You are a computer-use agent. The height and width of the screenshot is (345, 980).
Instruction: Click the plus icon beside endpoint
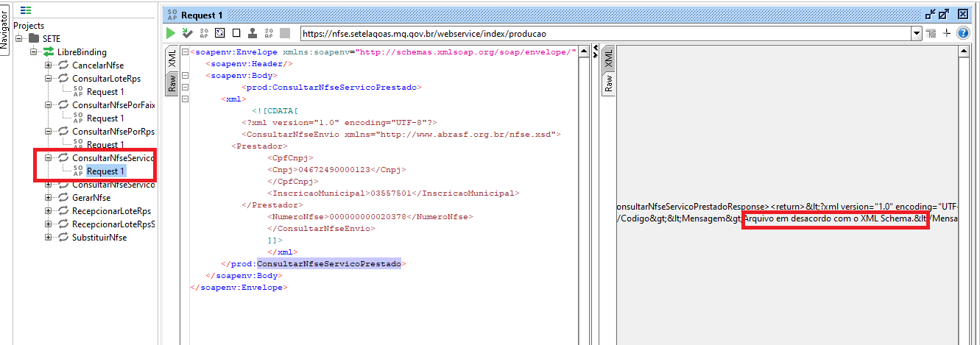947,33
